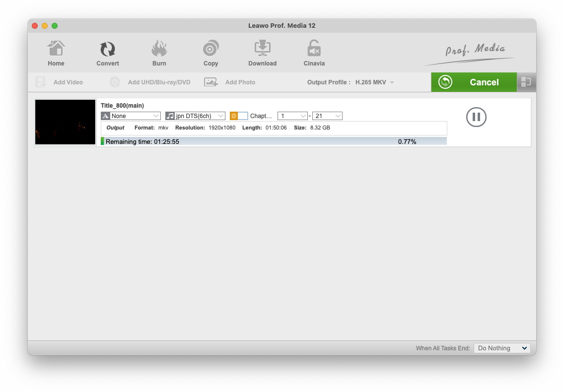Click the When All Tasks End: label
Screen dimensions: 564x392
tap(443, 348)
